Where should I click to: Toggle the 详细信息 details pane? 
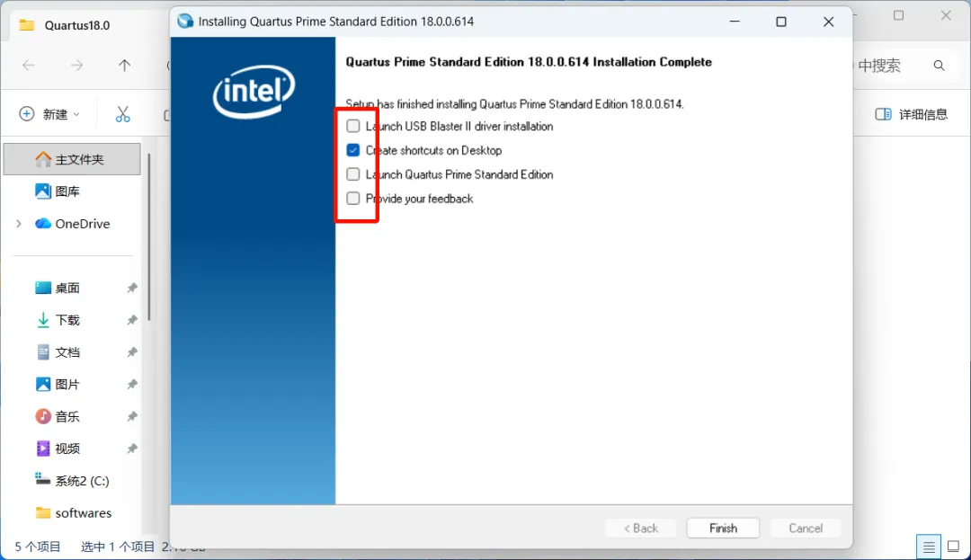[912, 114]
